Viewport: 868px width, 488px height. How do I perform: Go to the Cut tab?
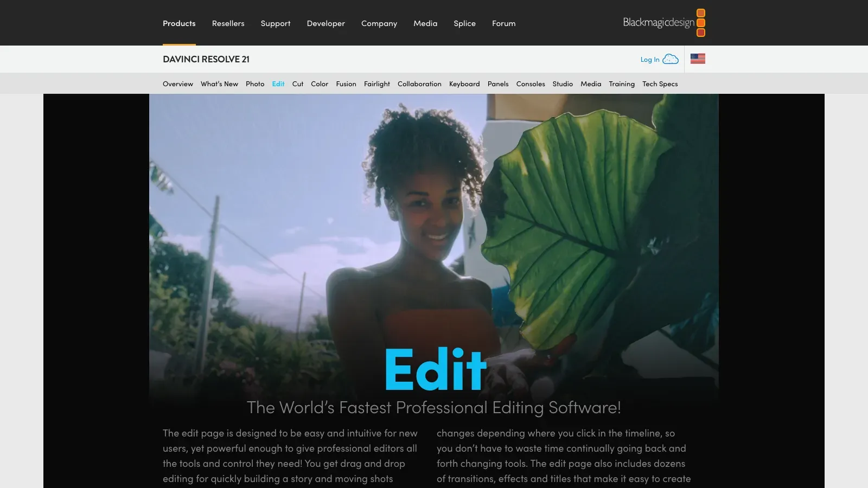(298, 84)
